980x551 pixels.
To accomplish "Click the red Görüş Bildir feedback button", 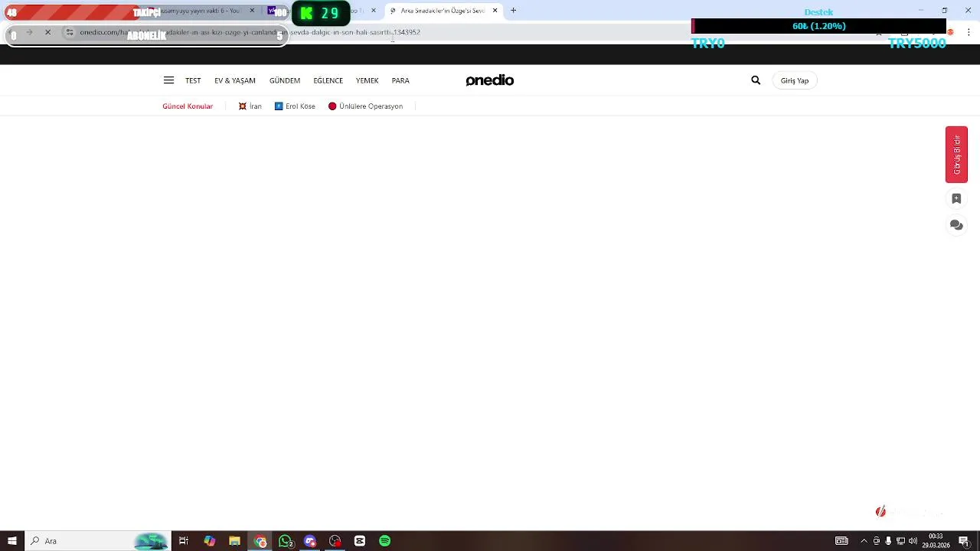I will [956, 155].
